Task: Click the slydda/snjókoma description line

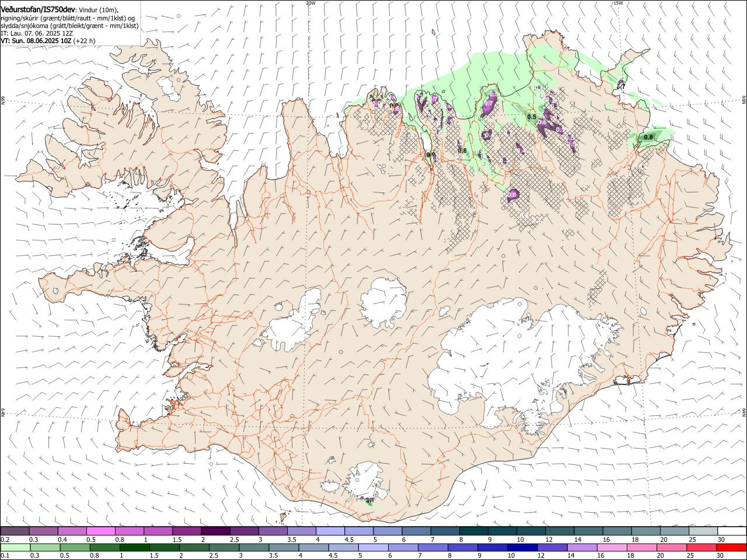Action: coord(69,26)
